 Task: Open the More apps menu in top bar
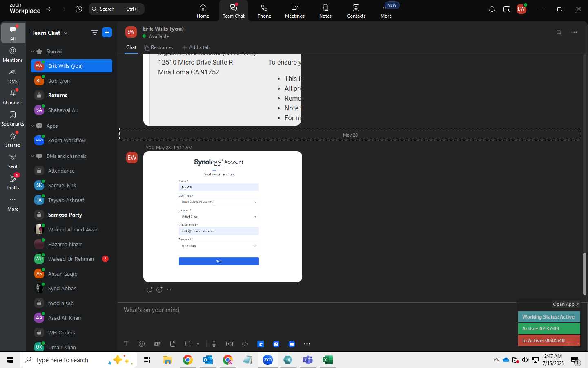point(386,11)
